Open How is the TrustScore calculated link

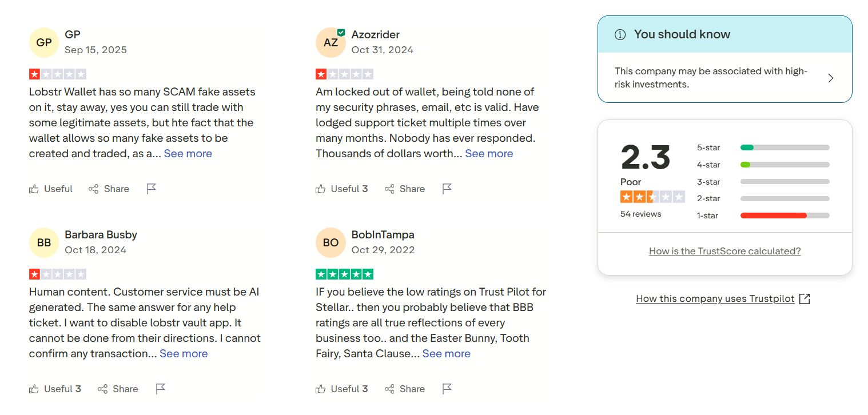pos(724,251)
